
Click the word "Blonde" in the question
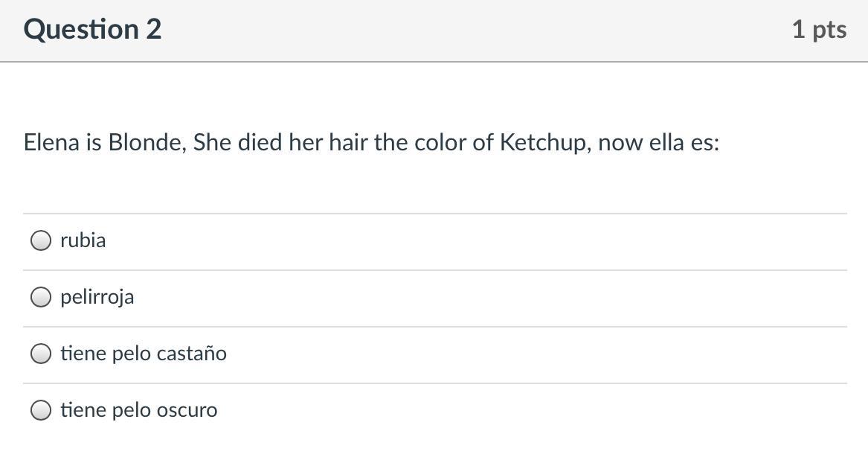pos(147,142)
